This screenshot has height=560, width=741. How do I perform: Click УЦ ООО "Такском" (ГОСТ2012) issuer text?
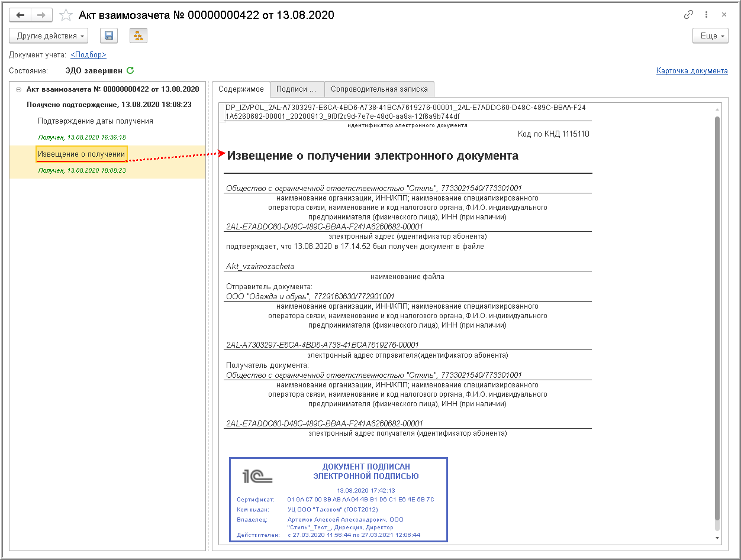[333, 509]
